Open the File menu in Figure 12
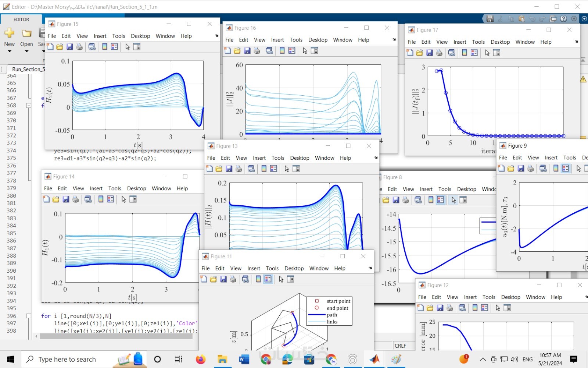The width and height of the screenshot is (588, 368). pyautogui.click(x=422, y=297)
